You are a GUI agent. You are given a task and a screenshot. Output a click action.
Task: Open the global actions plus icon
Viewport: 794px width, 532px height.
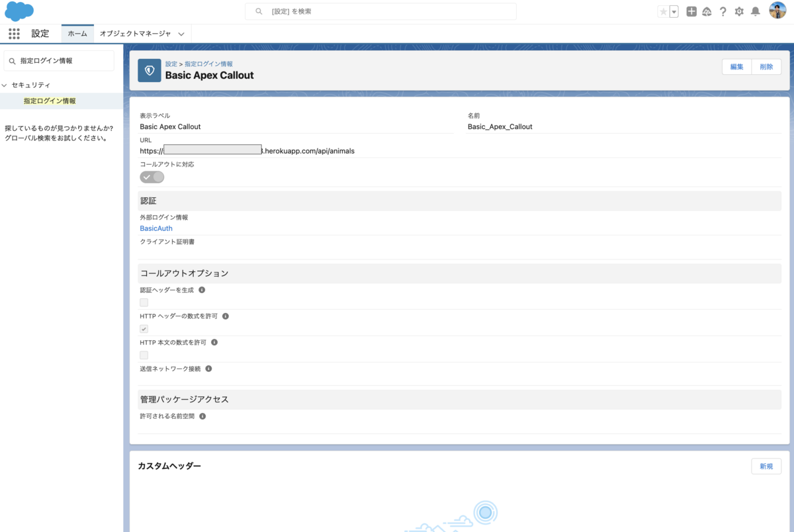[x=691, y=11]
